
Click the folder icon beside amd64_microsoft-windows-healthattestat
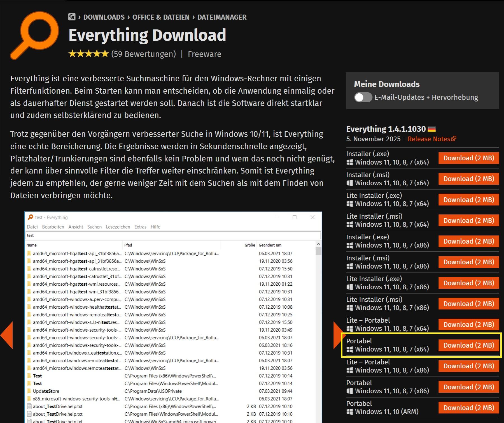click(29, 307)
